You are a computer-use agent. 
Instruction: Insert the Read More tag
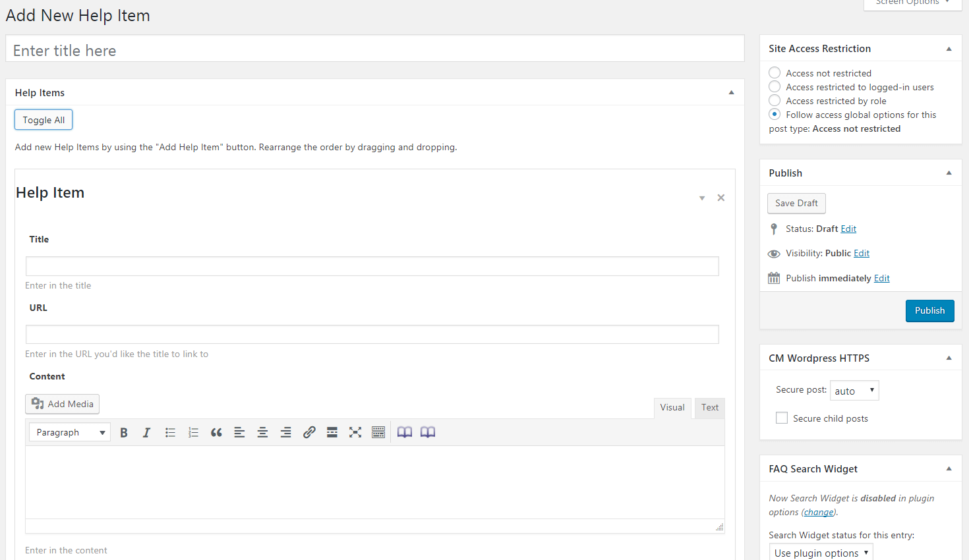pyautogui.click(x=332, y=433)
